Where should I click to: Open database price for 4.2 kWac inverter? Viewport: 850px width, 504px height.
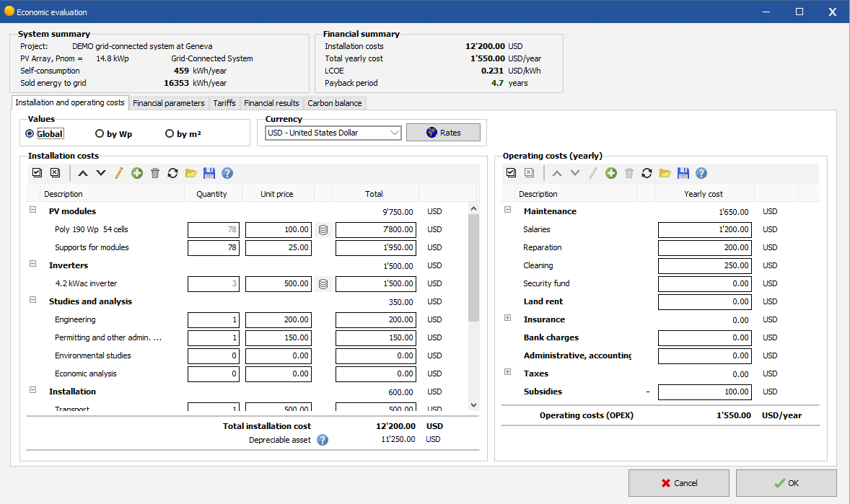pos(323,284)
